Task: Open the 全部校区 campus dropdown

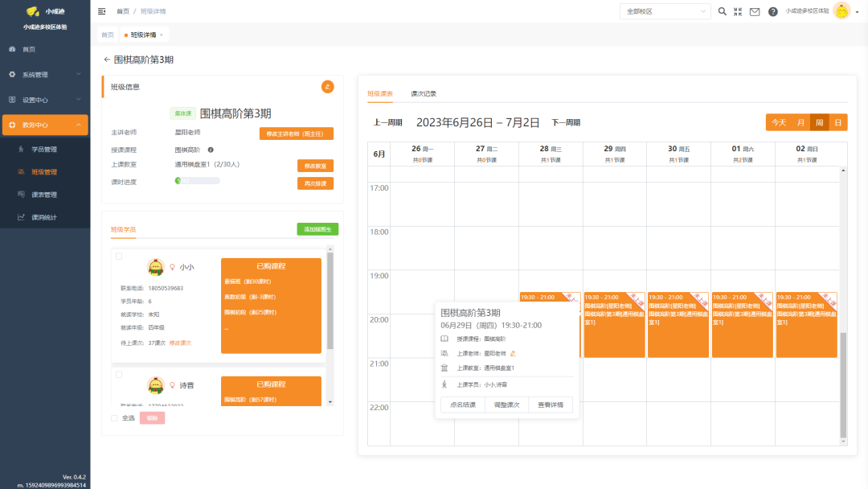Action: (665, 11)
